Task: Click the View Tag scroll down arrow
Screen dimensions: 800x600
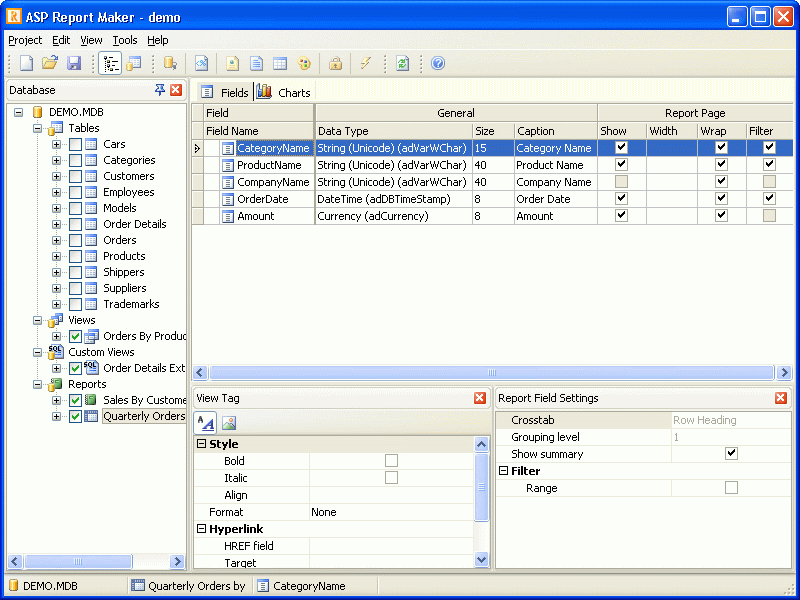Action: 481,560
